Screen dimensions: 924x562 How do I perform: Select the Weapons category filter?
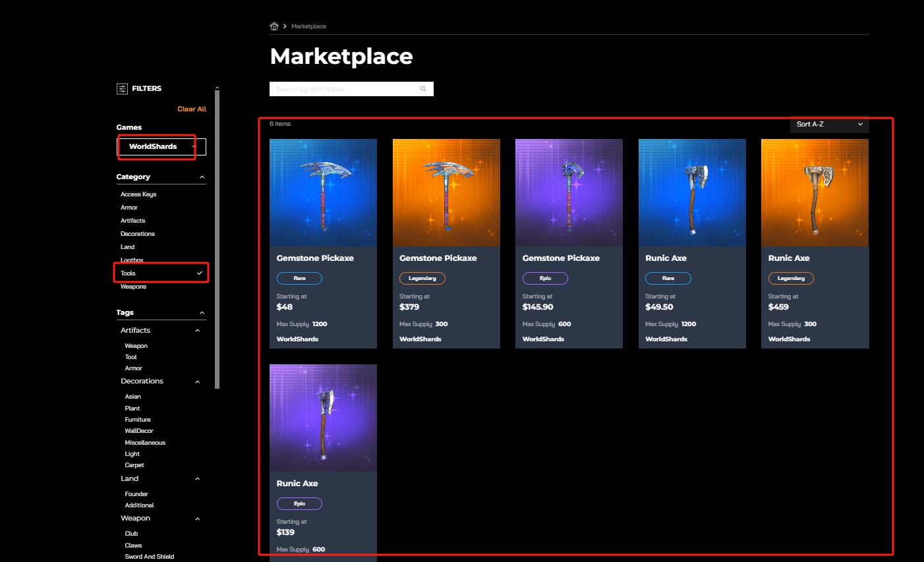[x=134, y=287]
